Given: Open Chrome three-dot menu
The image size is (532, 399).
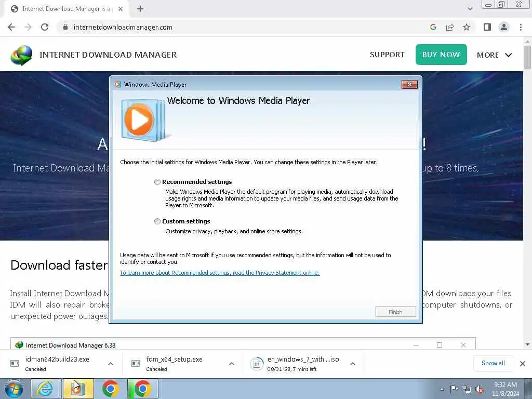Looking at the screenshot, I should click(x=521, y=27).
